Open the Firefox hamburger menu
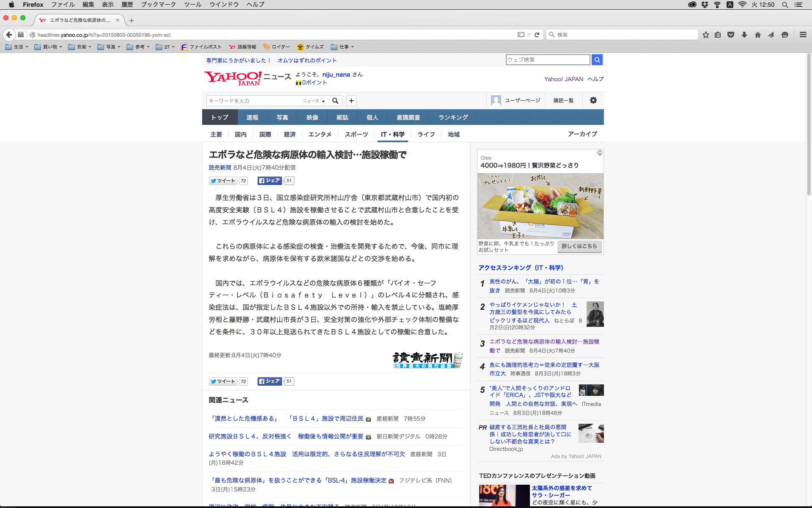 803,35
